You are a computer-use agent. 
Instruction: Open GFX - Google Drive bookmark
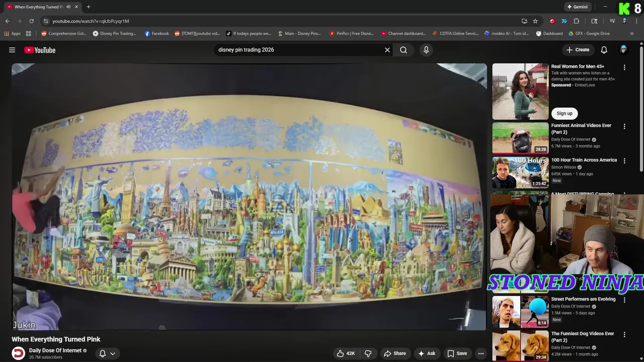(589, 34)
